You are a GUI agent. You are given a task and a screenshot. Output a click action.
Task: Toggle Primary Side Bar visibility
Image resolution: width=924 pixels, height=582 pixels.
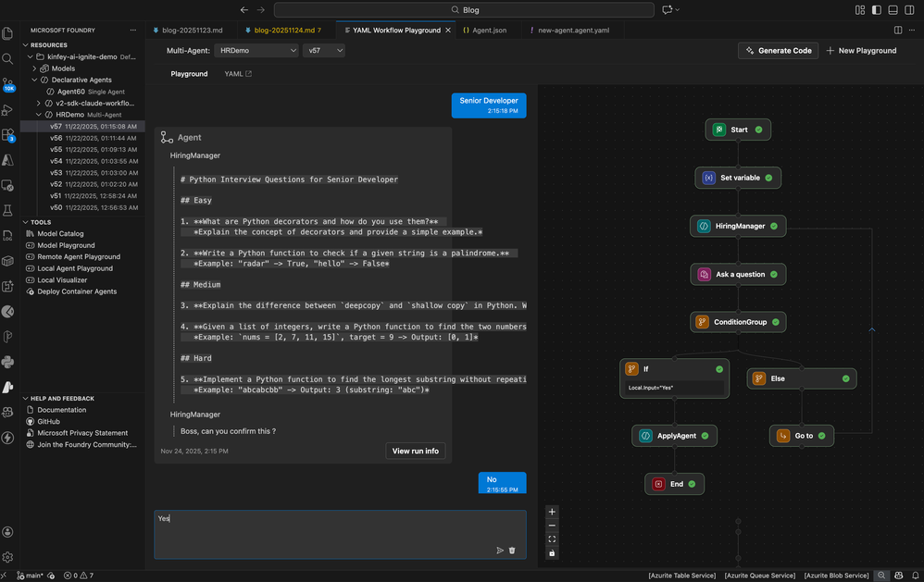click(876, 10)
